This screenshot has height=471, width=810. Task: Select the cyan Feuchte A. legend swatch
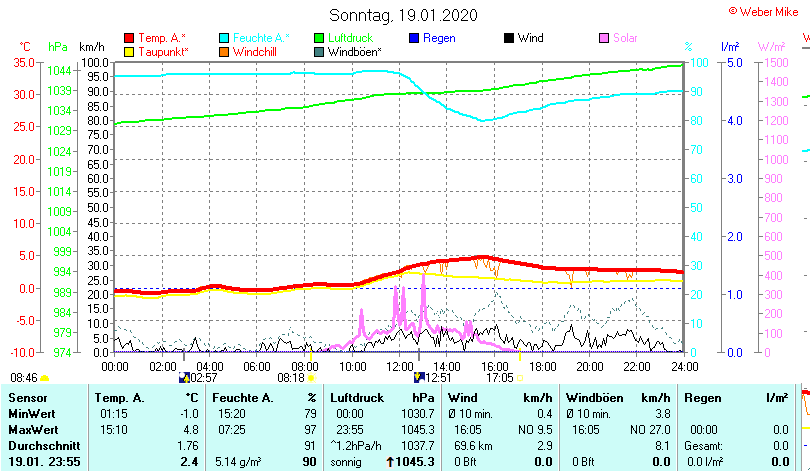pyautogui.click(x=224, y=38)
